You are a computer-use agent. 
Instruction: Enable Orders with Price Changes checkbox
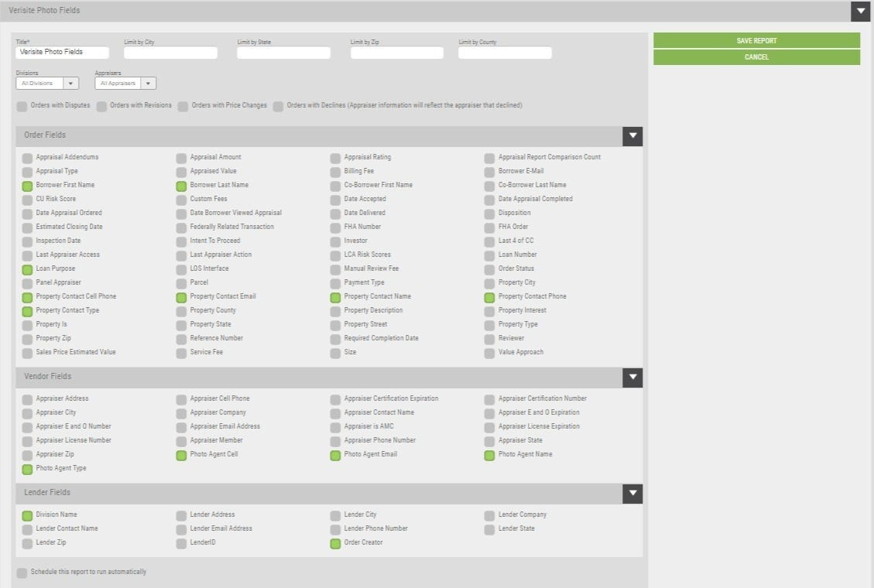(183, 106)
